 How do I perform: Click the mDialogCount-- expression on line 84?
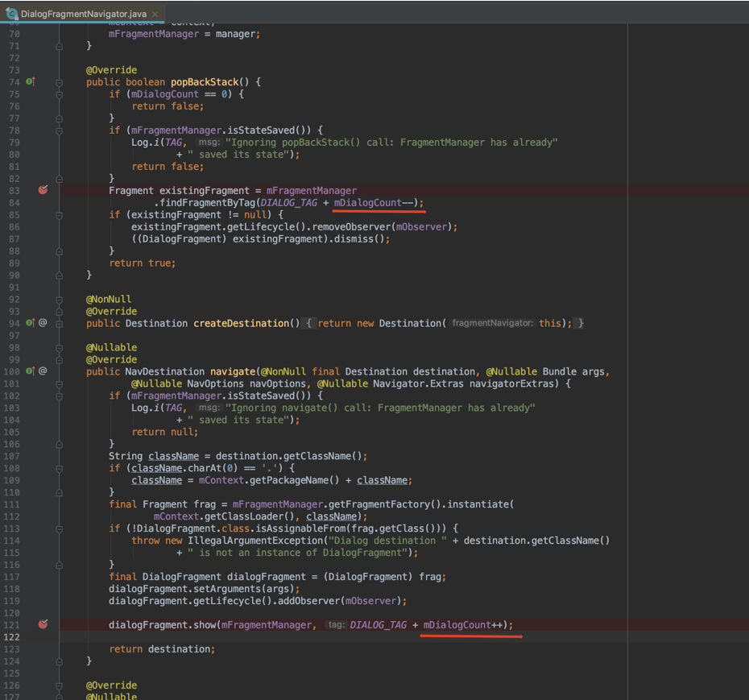[x=375, y=203]
